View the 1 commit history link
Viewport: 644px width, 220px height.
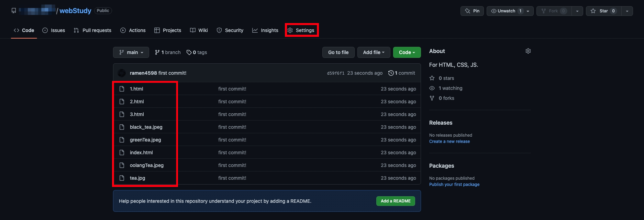(402, 73)
